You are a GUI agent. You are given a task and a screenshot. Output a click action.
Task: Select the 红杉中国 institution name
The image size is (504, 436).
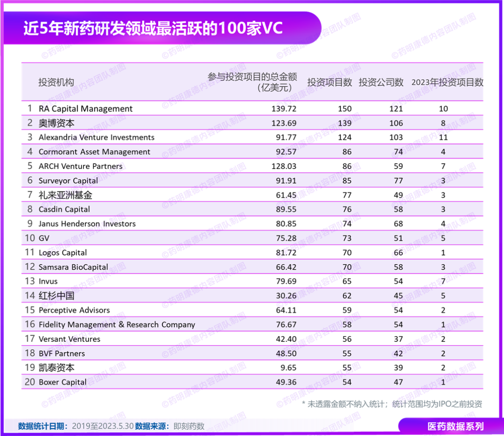pos(56,296)
